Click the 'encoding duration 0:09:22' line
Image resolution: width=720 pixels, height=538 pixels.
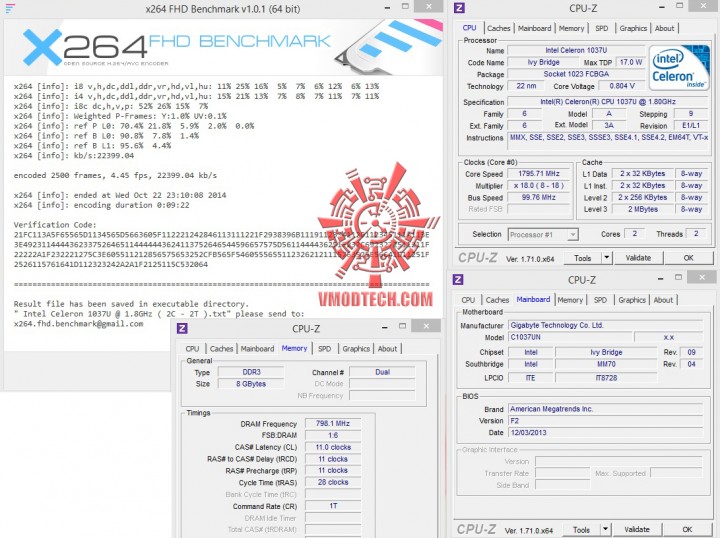click(x=101, y=205)
